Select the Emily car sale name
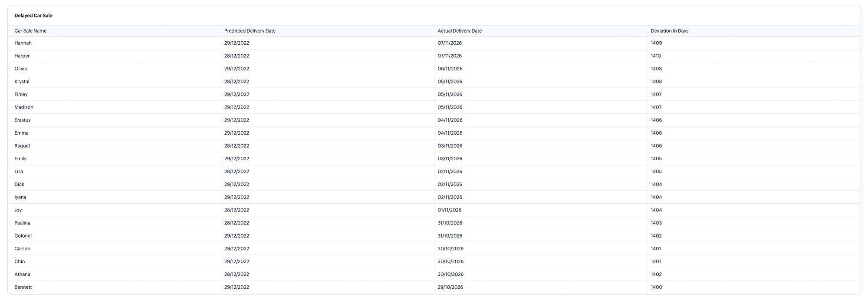This screenshot has height=301, width=868. [x=20, y=159]
